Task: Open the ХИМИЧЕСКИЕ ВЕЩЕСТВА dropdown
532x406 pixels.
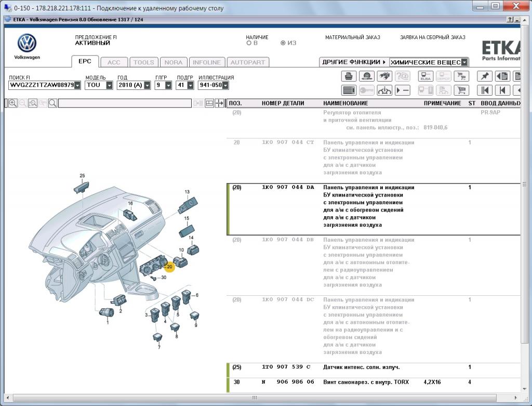Action: [x=464, y=62]
